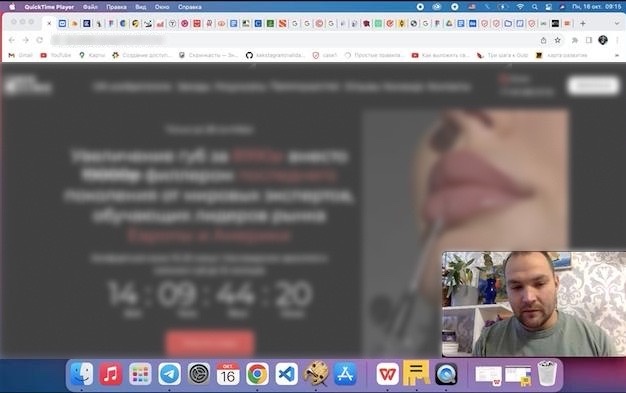
Task: Open Calendar showing 16 in Dock
Action: pos(228,374)
